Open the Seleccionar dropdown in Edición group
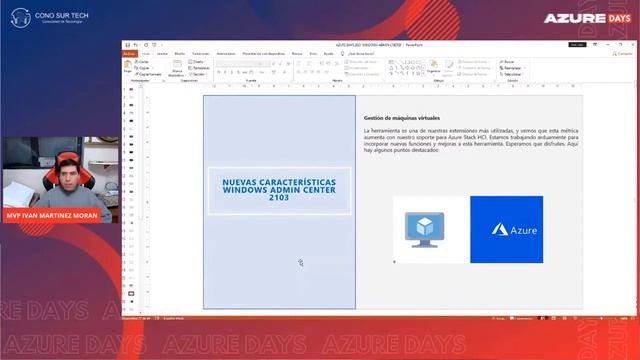This screenshot has height=360, width=640. 512,74
